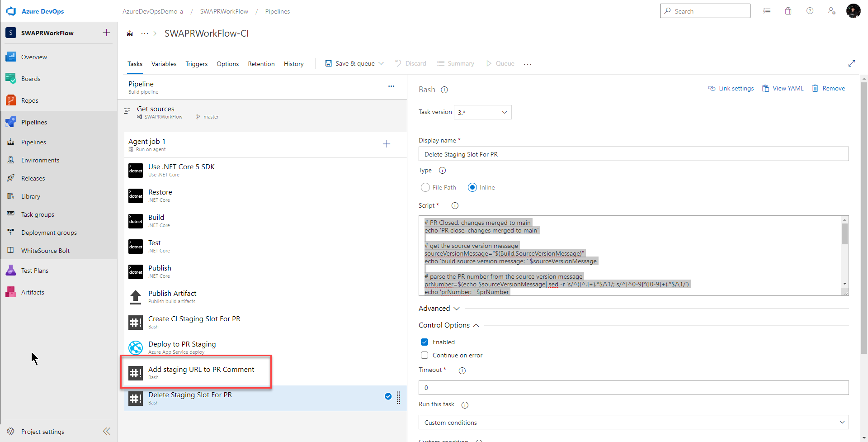Switch to the Retention tab
Image resolution: width=868 pixels, height=442 pixels.
(261, 64)
